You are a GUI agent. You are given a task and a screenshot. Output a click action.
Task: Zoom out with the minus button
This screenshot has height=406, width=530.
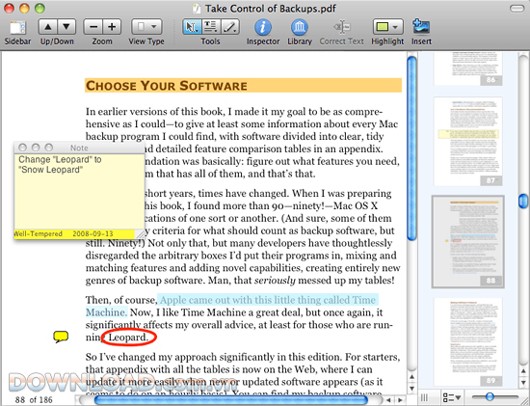(93, 27)
